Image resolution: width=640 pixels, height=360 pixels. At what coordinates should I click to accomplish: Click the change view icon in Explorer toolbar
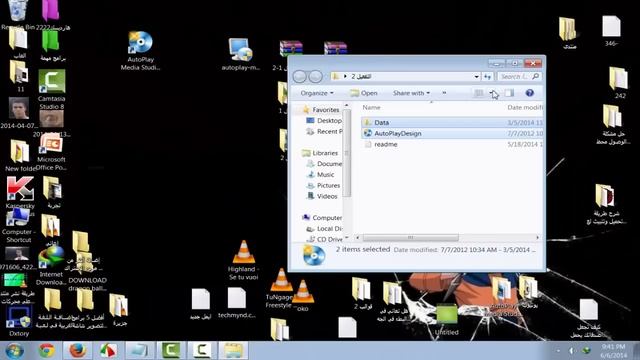click(x=479, y=93)
